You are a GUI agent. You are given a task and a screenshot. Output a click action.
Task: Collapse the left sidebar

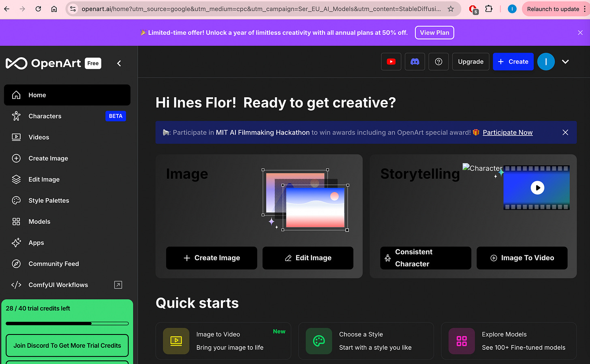(119, 63)
